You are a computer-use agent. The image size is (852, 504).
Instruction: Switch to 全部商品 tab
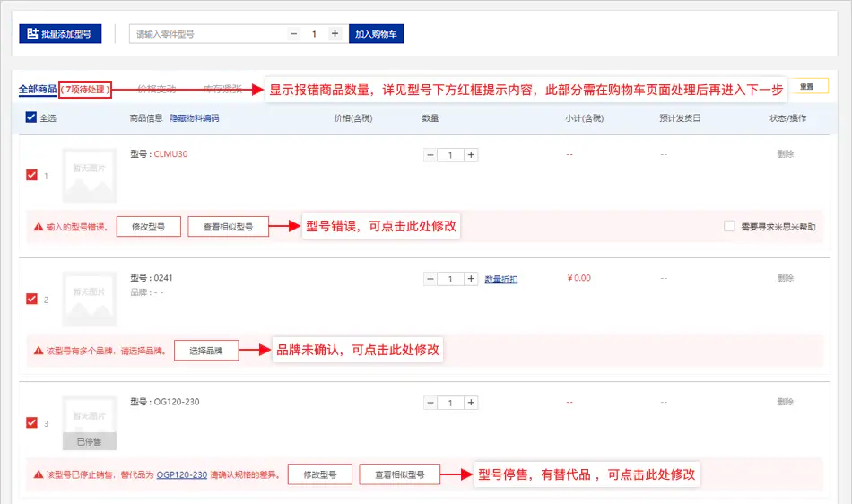point(38,89)
